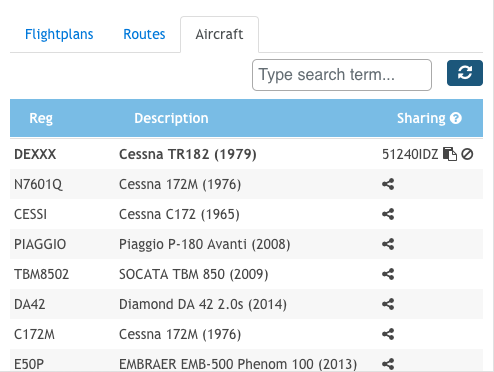Open the Routes tab
This screenshot has height=372, width=494.
pyautogui.click(x=144, y=34)
